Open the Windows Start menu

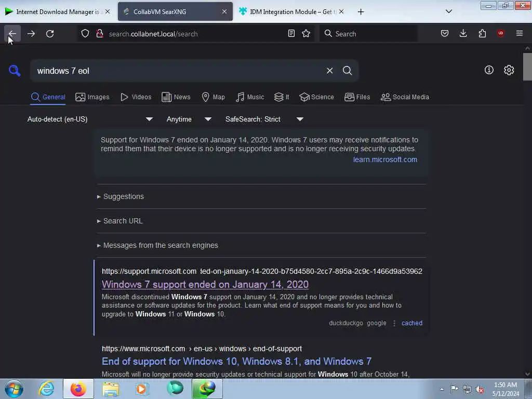pos(14,389)
